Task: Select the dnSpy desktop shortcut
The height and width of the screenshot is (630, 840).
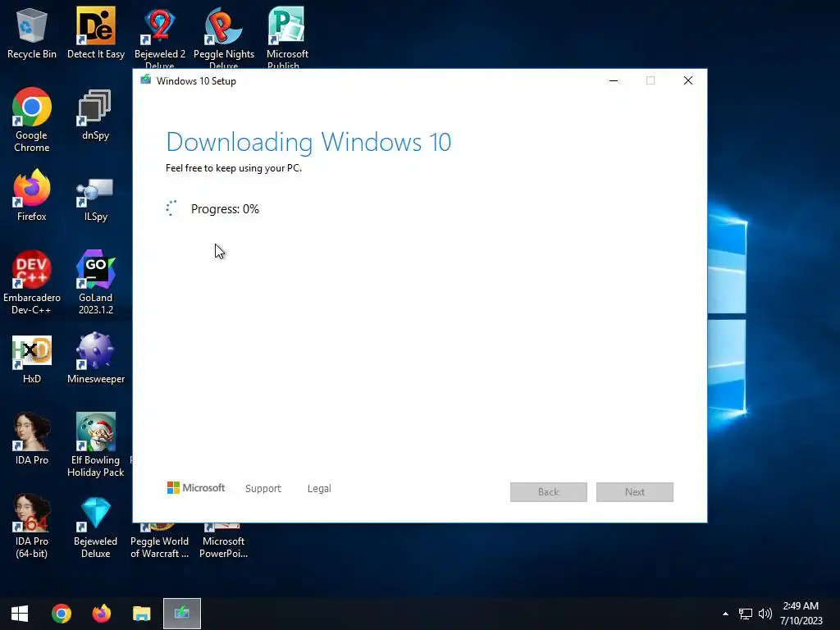Action: (x=95, y=115)
